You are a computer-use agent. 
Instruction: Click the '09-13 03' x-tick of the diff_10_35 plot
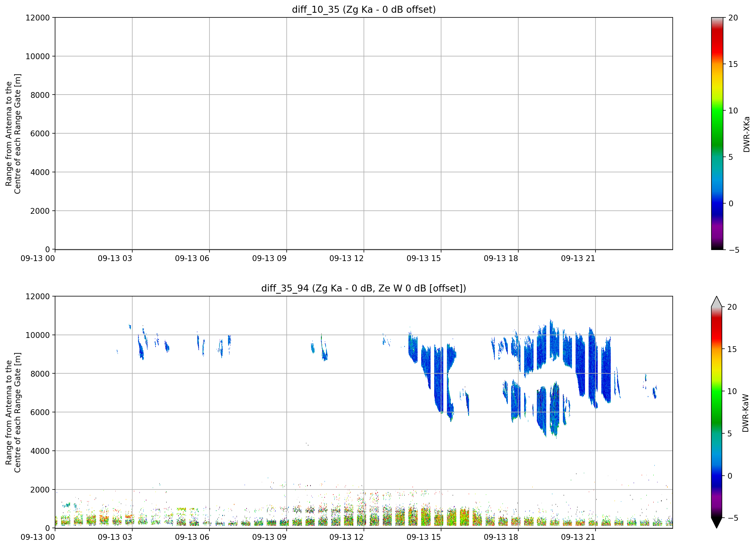point(115,259)
